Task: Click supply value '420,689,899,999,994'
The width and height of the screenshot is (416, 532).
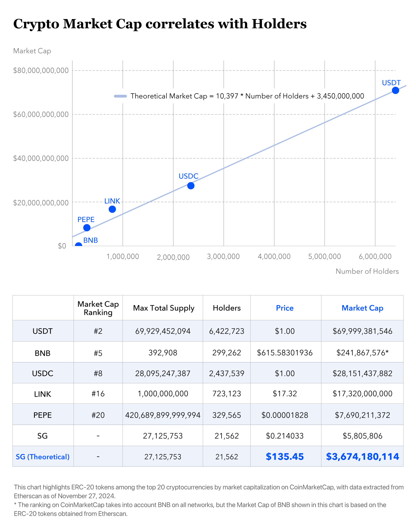Action: (163, 415)
